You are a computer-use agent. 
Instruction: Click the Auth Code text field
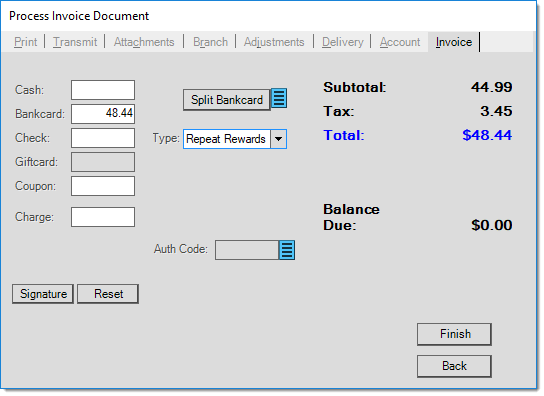click(x=247, y=250)
